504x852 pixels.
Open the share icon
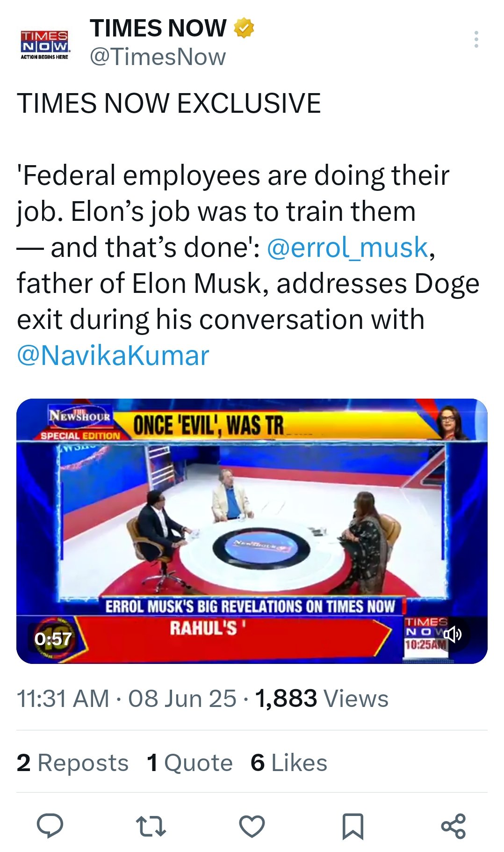(x=453, y=826)
